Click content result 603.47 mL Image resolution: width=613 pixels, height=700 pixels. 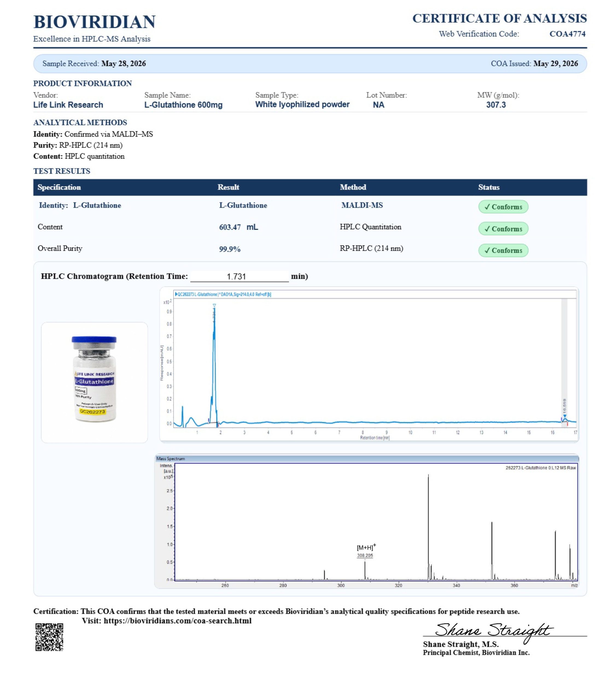239,227
